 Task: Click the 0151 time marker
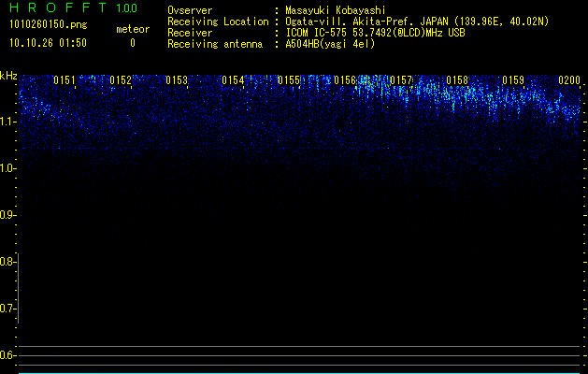(65, 80)
